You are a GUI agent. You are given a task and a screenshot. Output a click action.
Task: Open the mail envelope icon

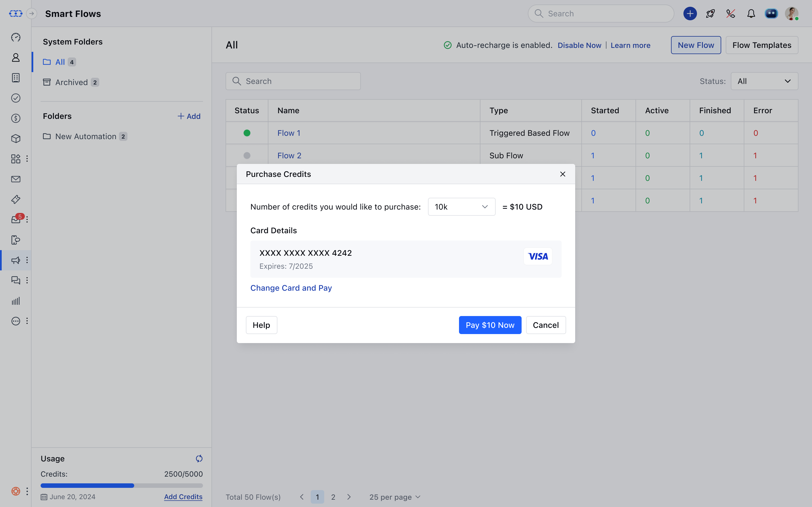click(16, 179)
